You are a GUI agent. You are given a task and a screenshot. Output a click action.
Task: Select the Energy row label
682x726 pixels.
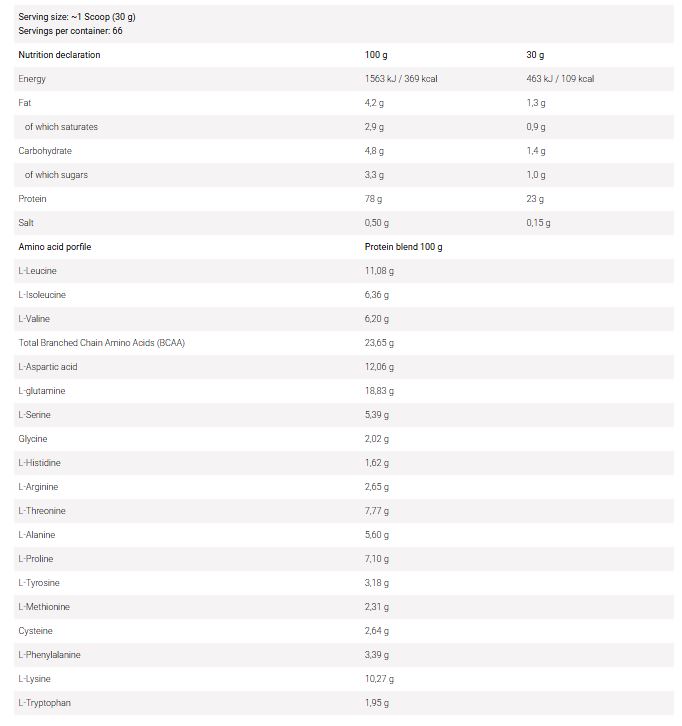tap(32, 79)
